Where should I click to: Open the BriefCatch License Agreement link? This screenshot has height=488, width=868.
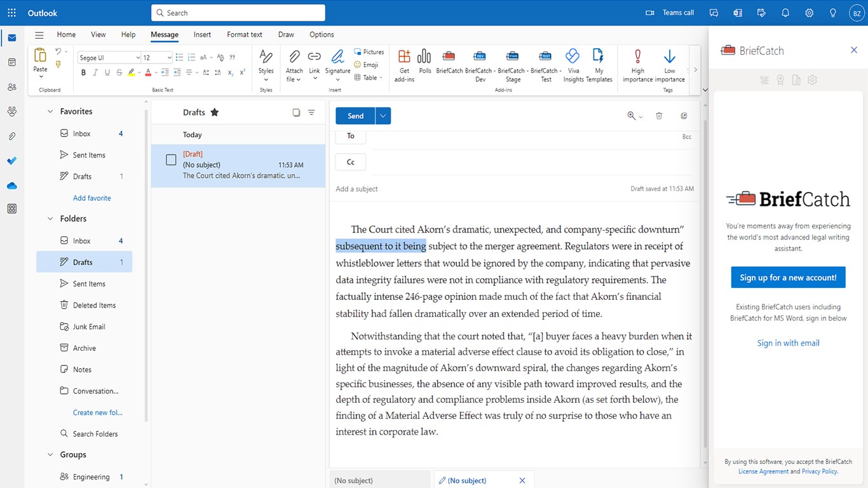(763, 471)
